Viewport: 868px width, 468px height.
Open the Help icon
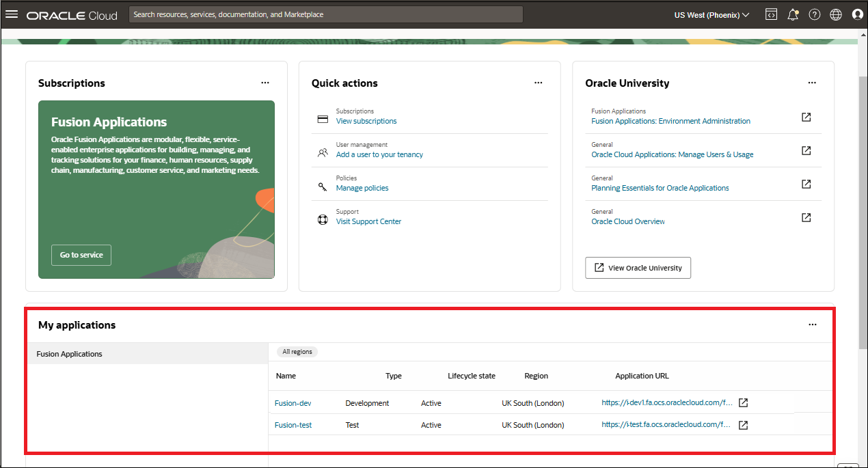pyautogui.click(x=814, y=14)
